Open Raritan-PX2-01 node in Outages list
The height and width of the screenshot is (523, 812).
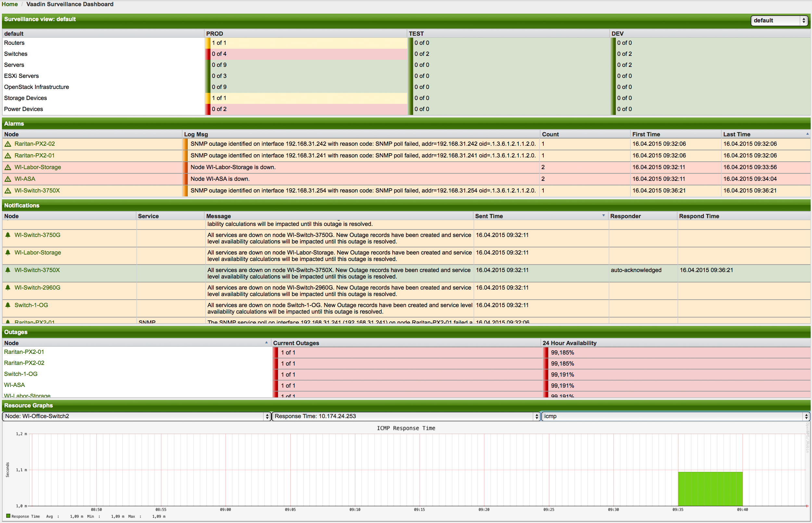(x=24, y=352)
